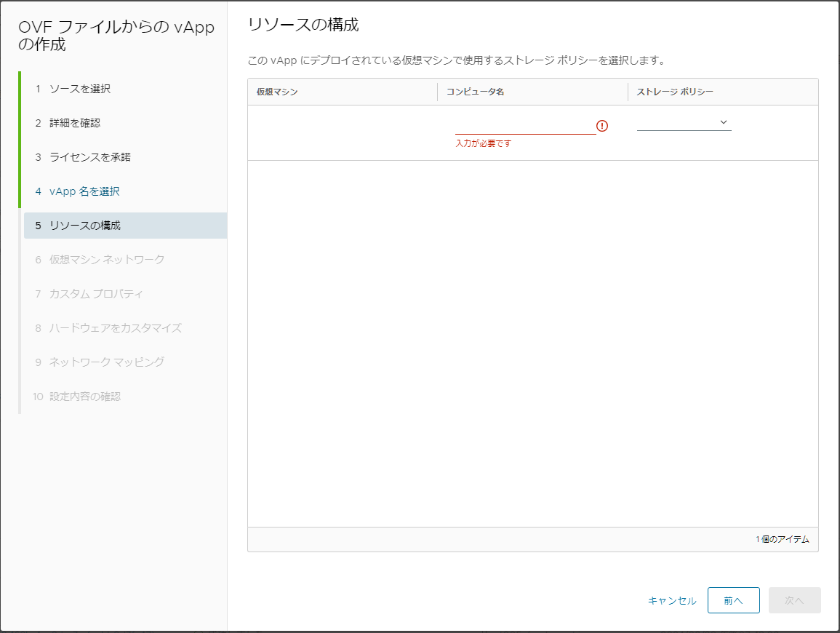Viewport: 840px width, 633px height.
Task: Select step 5 リソースの構成
Action: click(125, 226)
